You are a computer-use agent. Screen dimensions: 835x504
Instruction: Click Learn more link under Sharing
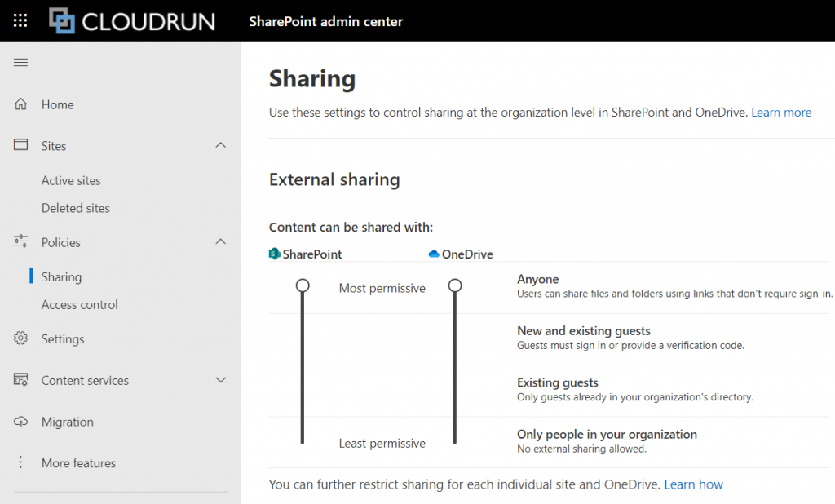point(780,113)
